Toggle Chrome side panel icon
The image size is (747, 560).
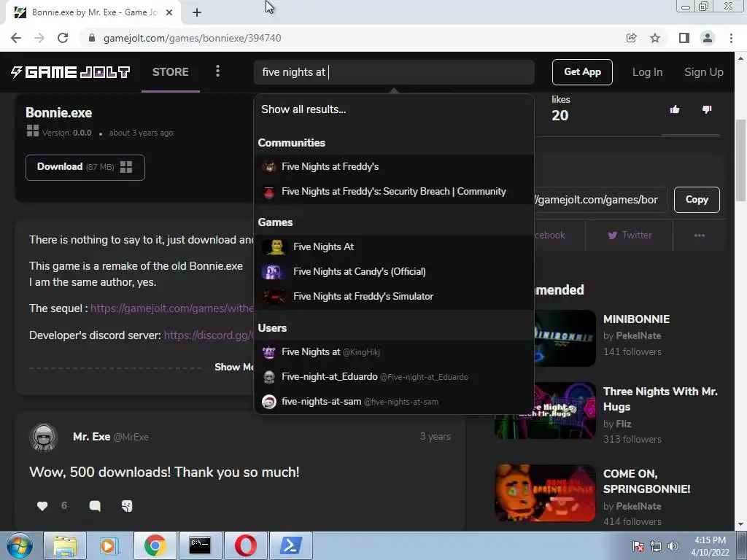[x=684, y=38]
